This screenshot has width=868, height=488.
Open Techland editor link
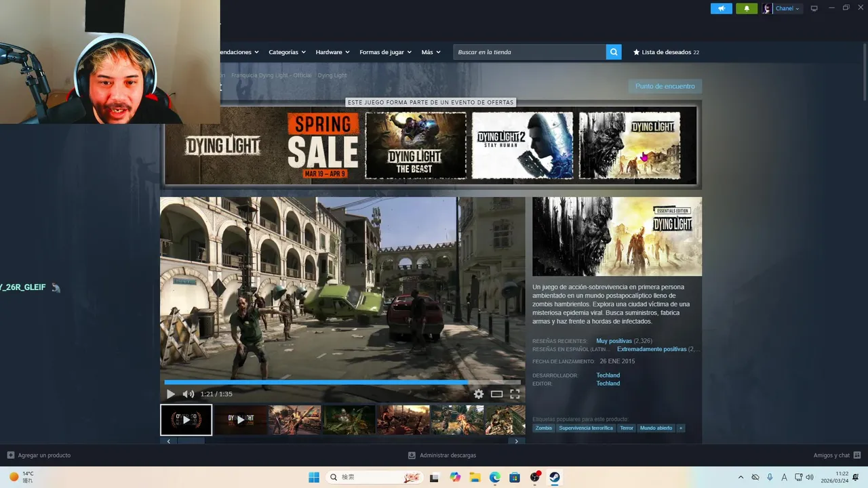(x=608, y=384)
